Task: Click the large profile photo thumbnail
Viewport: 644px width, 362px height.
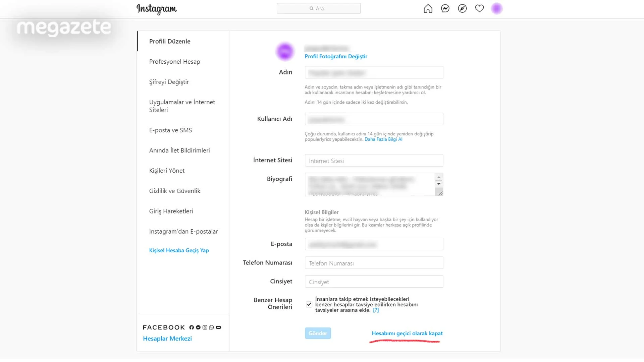Action: coord(285,52)
